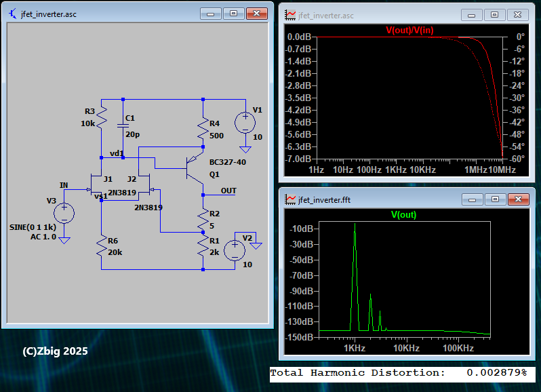Click the 2N3819 label beside J1

[x=122, y=193]
